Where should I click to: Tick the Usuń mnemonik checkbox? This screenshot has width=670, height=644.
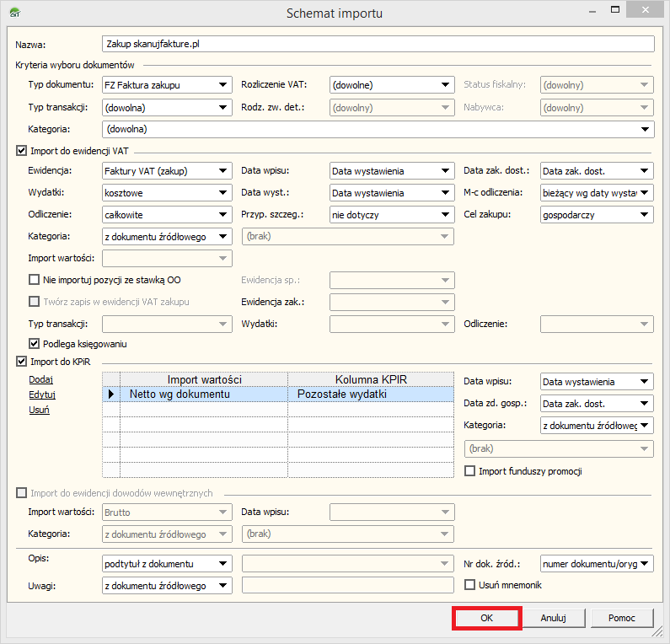coord(470,584)
